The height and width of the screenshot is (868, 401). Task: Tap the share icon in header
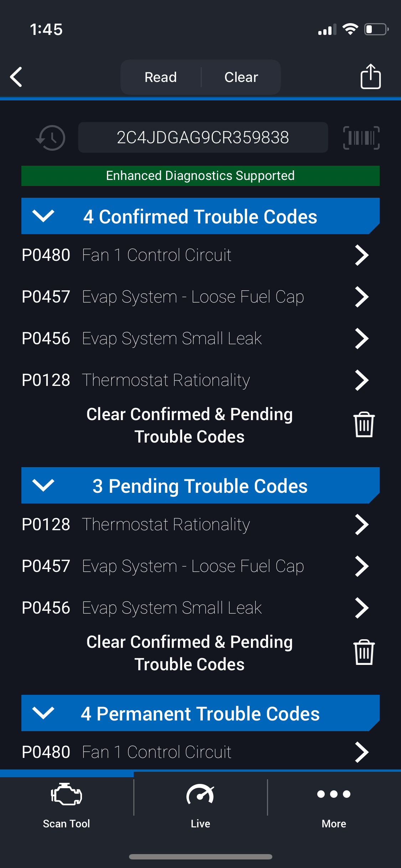[x=370, y=77]
